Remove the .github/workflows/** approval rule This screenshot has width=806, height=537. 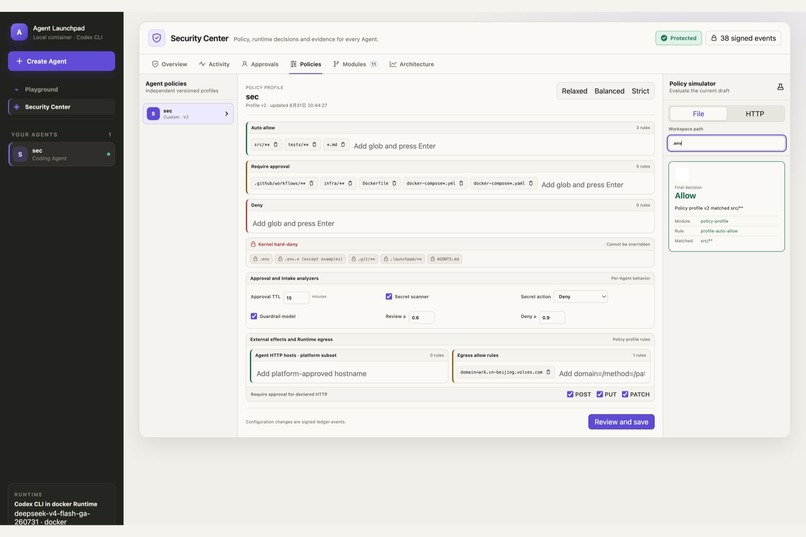point(312,183)
